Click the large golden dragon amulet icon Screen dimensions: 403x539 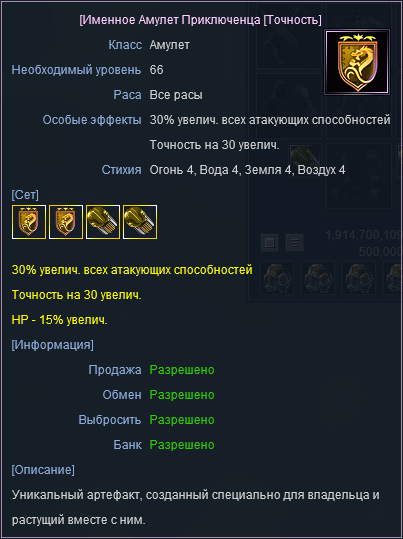357,62
